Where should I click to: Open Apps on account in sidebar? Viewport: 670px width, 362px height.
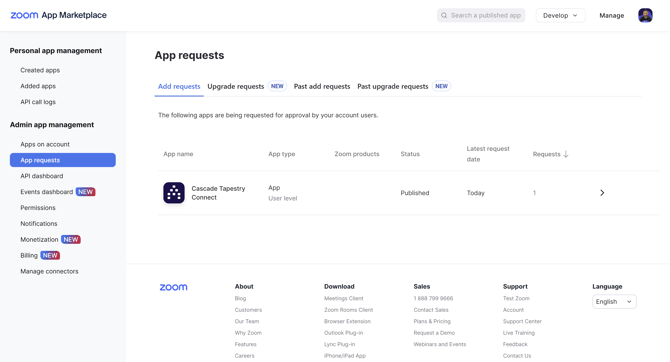(45, 144)
